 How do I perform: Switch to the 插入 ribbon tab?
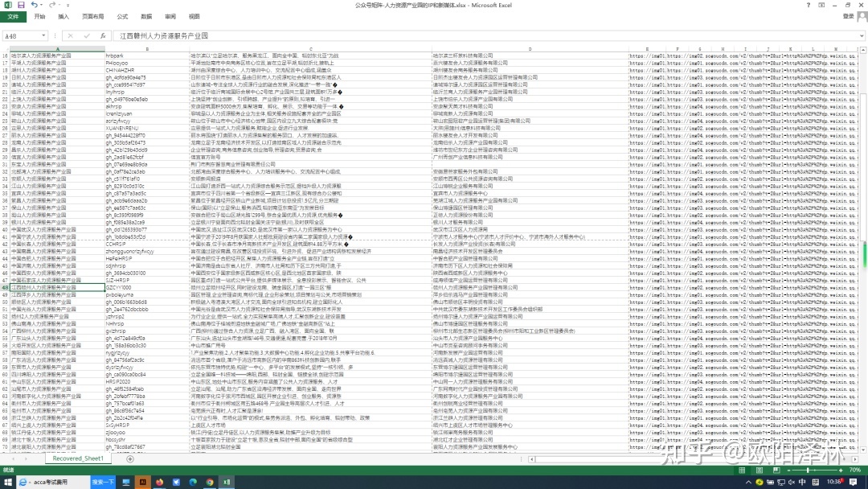click(63, 17)
